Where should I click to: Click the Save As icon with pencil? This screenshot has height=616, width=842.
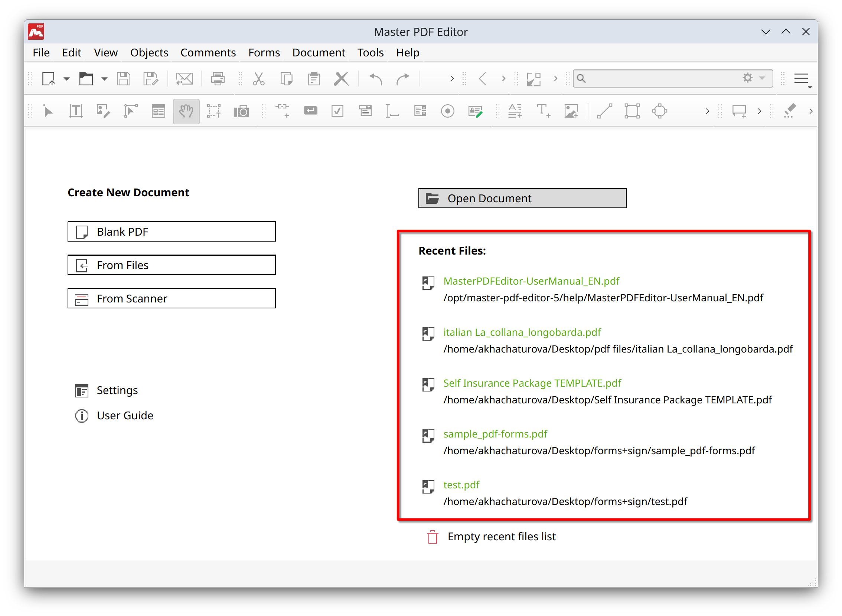(x=151, y=79)
